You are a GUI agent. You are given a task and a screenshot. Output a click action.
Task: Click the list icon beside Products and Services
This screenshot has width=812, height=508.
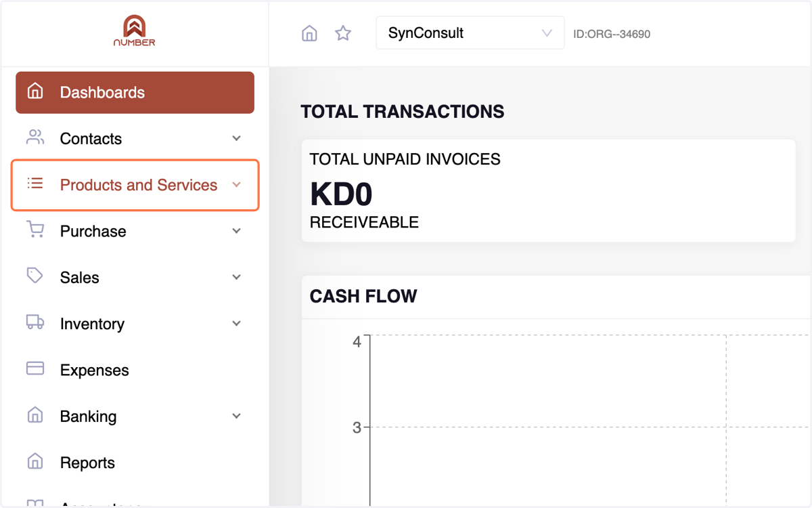pos(35,184)
